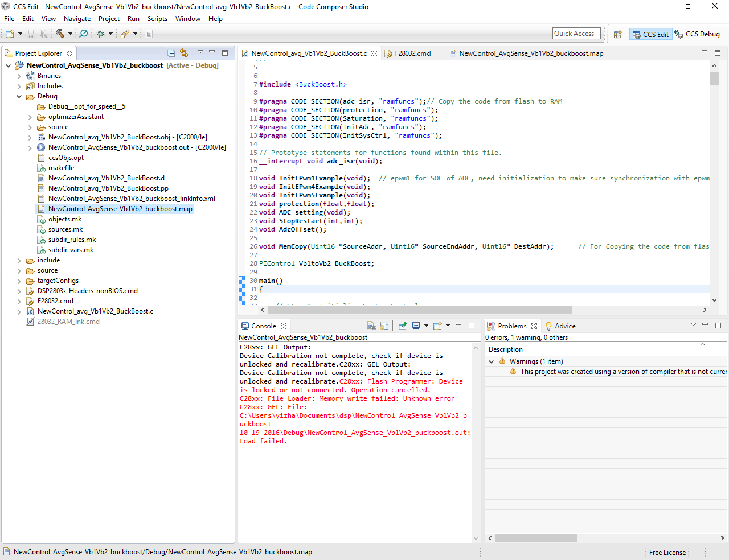
Task: Switch to the F28032.cmd editor tab
Action: click(x=412, y=53)
